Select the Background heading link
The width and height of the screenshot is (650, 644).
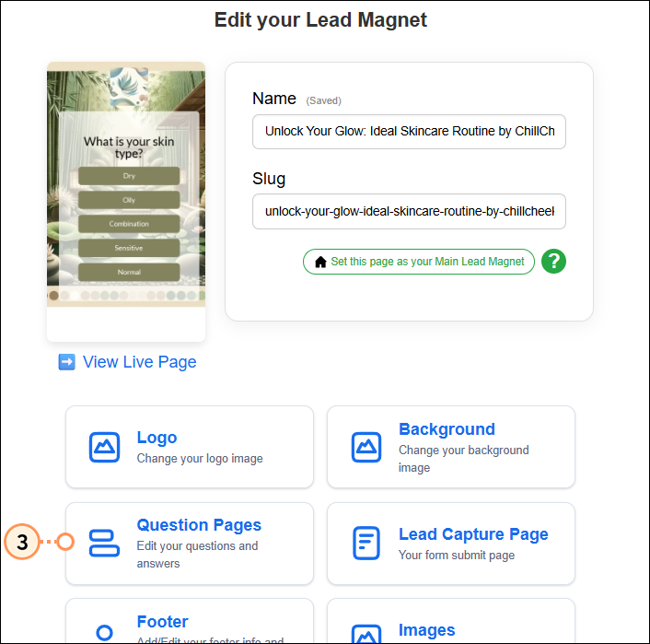[447, 429]
